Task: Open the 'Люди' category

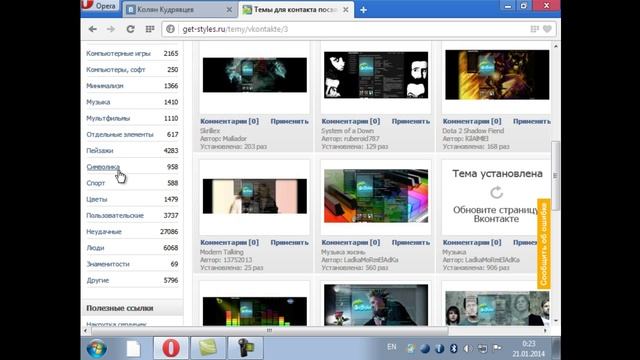Action: pos(95,248)
